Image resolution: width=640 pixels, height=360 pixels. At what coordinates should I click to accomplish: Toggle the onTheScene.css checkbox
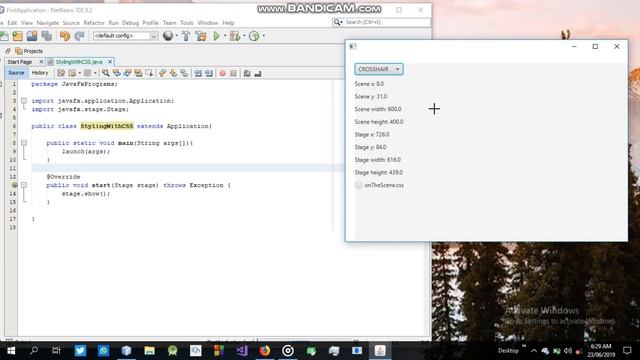359,185
